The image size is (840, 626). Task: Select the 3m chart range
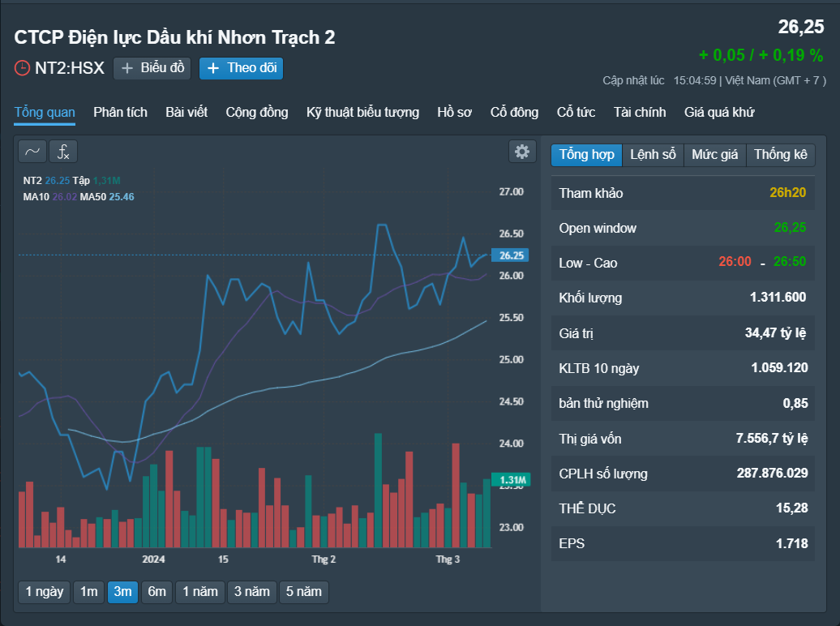(122, 592)
